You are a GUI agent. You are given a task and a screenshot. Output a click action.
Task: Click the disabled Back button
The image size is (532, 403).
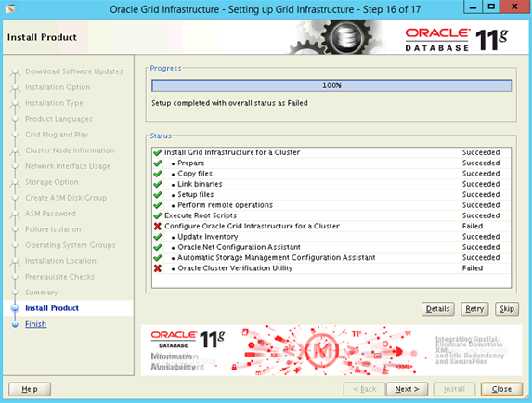364,389
